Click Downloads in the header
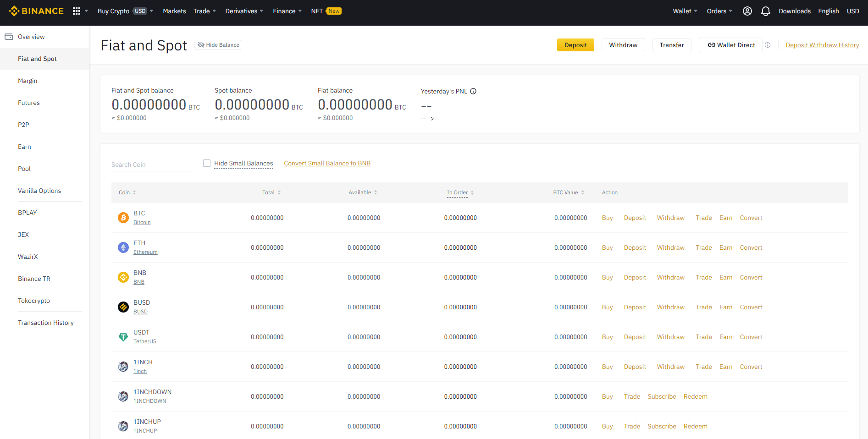 pos(795,11)
